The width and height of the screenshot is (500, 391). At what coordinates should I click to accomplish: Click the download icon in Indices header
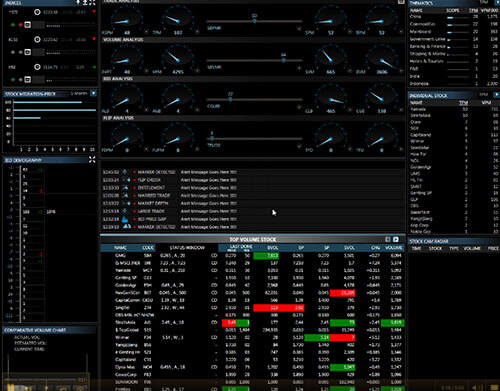click(x=85, y=3)
